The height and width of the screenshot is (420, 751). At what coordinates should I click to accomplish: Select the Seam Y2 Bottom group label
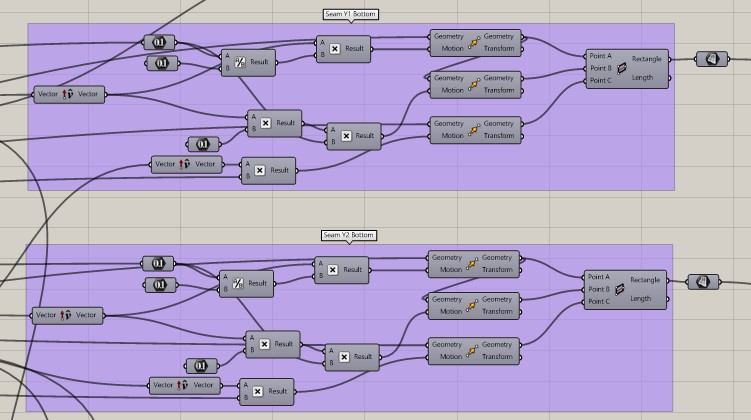(x=350, y=235)
